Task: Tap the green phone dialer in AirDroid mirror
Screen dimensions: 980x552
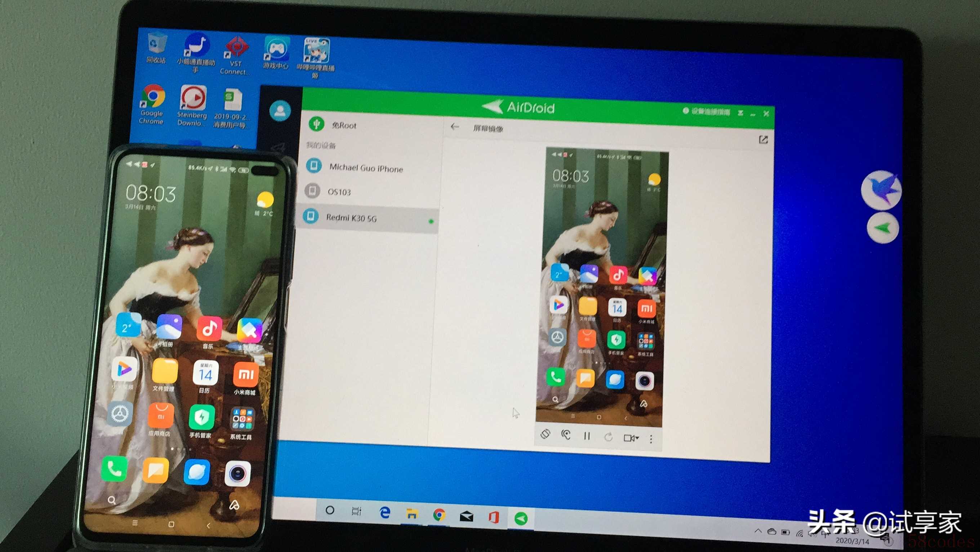Action: click(x=556, y=377)
